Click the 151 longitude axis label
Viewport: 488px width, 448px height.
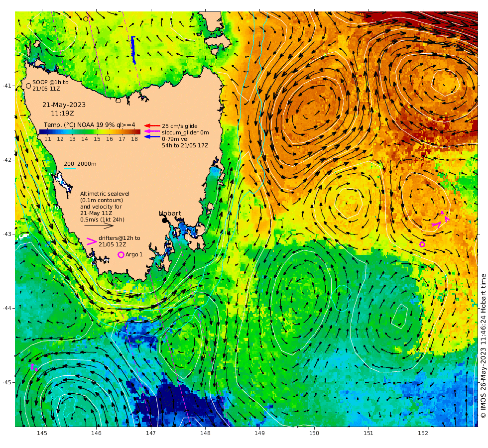[368, 433]
